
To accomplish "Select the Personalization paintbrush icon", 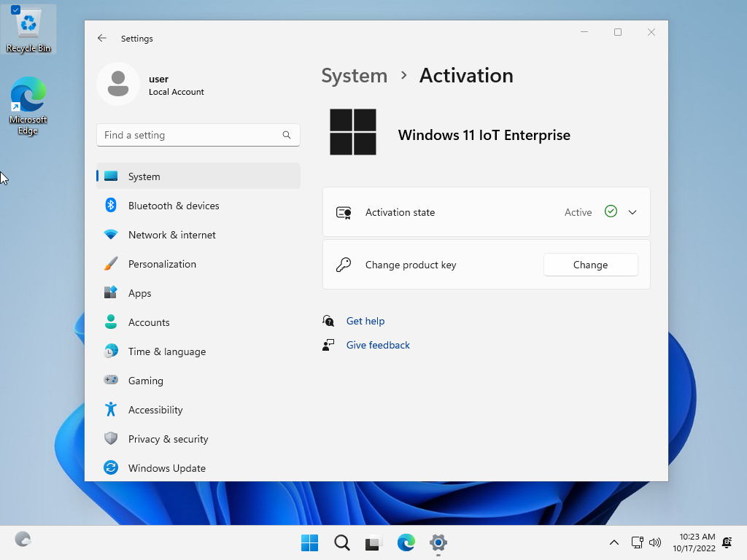I will pos(111,264).
